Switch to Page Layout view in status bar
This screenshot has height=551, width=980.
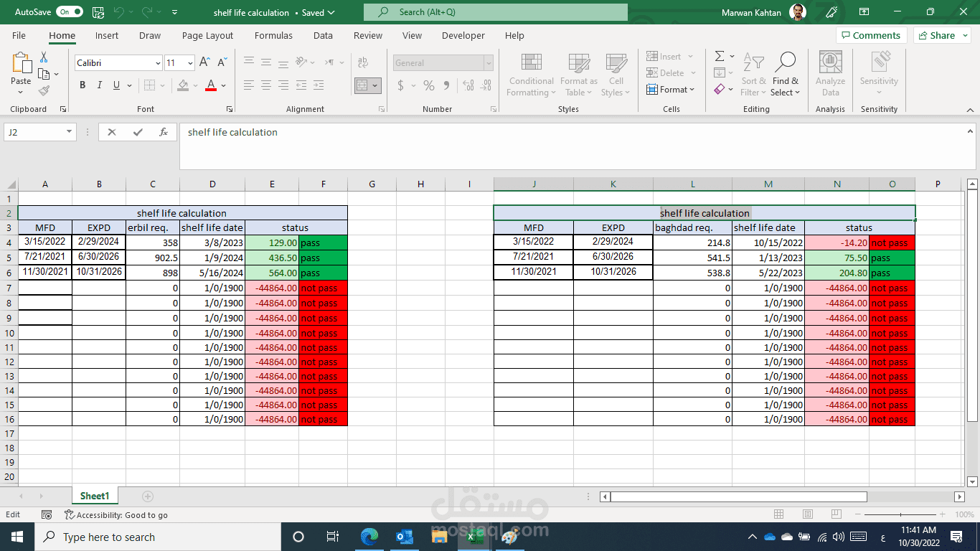pyautogui.click(x=806, y=514)
